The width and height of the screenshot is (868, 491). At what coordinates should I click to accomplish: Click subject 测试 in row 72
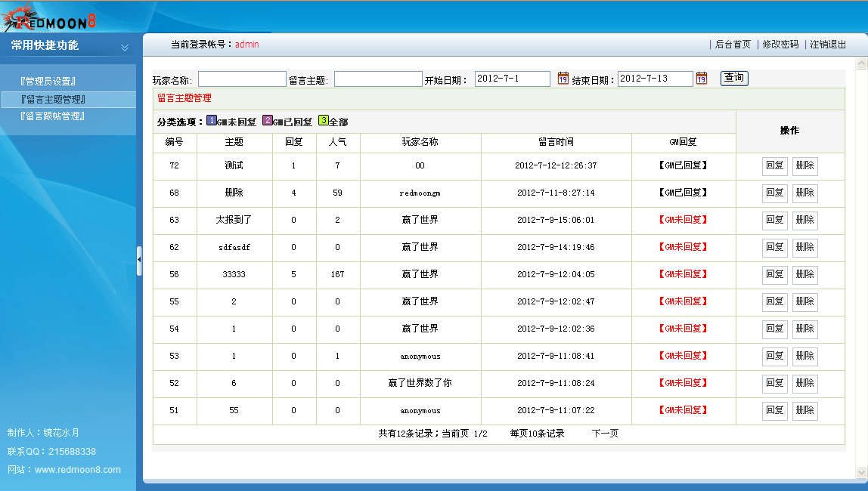pyautogui.click(x=234, y=165)
